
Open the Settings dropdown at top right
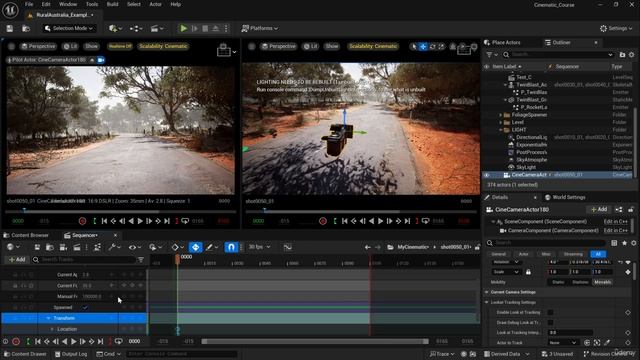click(616, 28)
